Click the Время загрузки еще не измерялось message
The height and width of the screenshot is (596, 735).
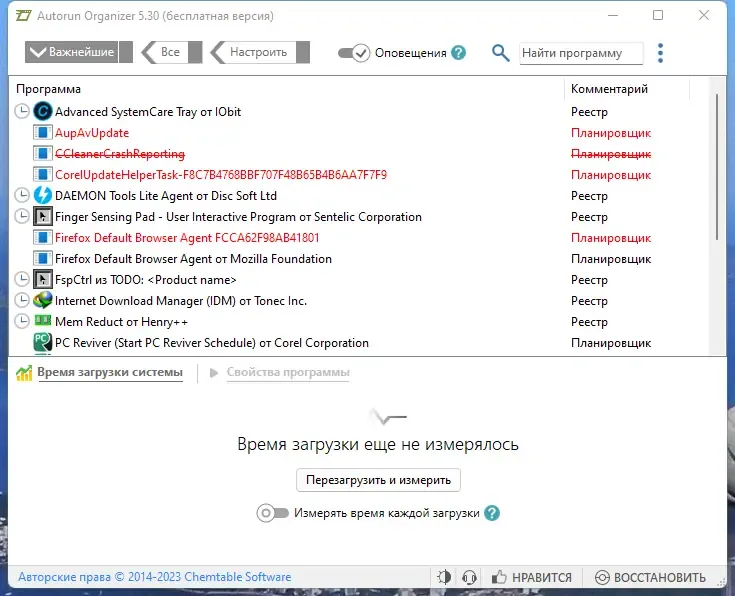point(378,444)
